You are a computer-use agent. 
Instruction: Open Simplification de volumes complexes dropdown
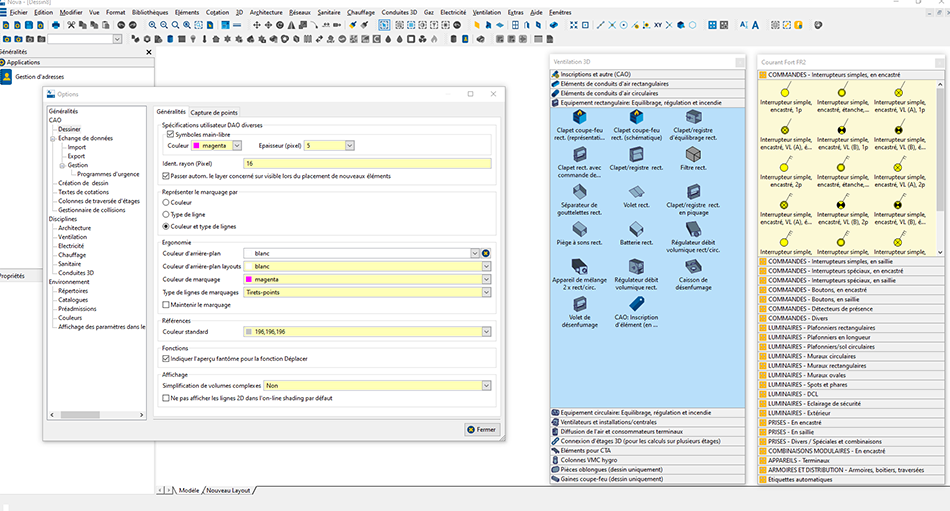tap(486, 385)
